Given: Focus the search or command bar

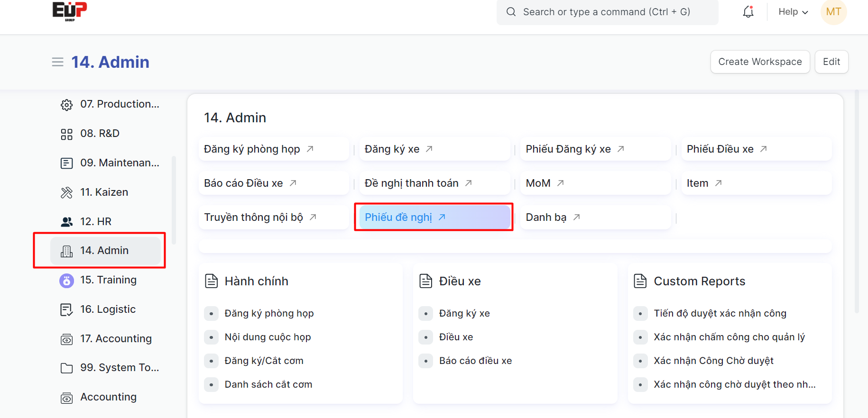Looking at the screenshot, I should click(607, 12).
